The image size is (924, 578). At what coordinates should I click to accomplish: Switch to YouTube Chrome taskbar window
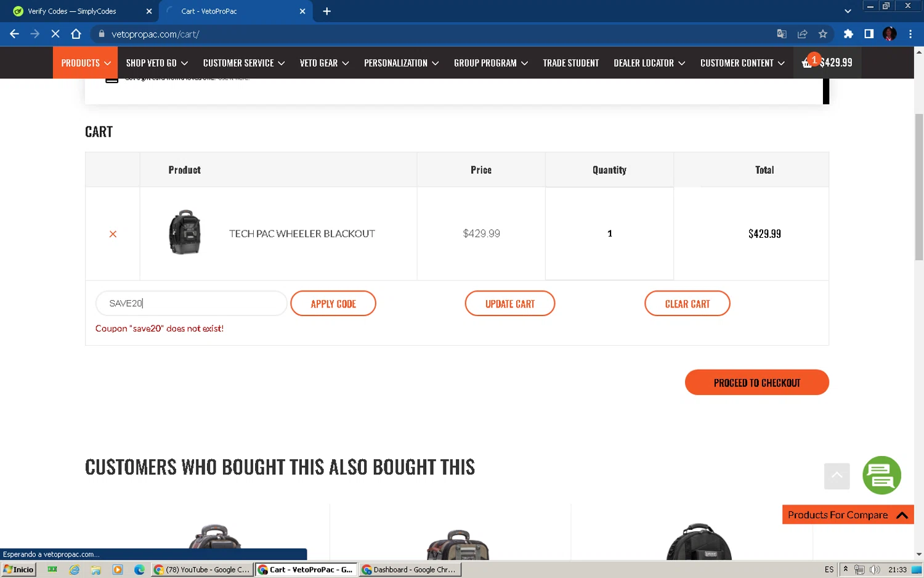(202, 569)
